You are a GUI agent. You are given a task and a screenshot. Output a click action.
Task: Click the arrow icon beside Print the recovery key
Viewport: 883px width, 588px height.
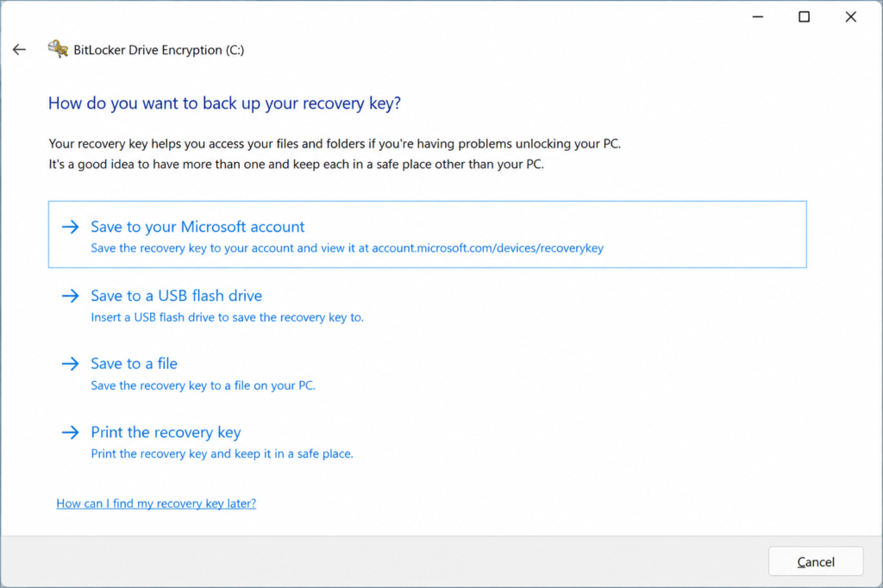click(x=71, y=433)
